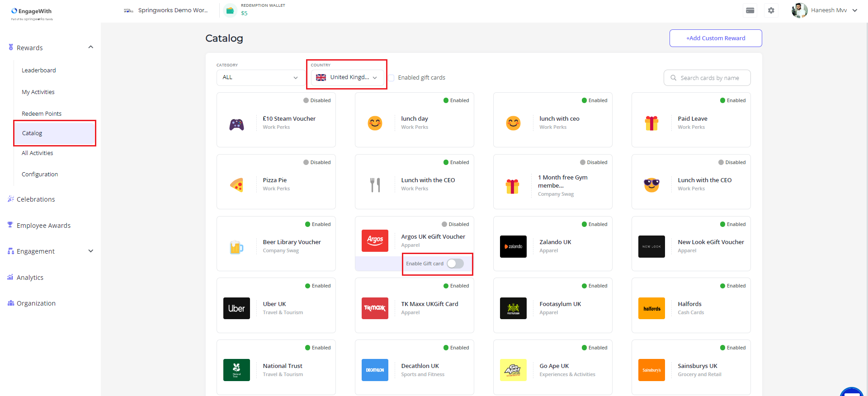Click the lunch day card title
This screenshot has height=396, width=868.
coord(415,118)
